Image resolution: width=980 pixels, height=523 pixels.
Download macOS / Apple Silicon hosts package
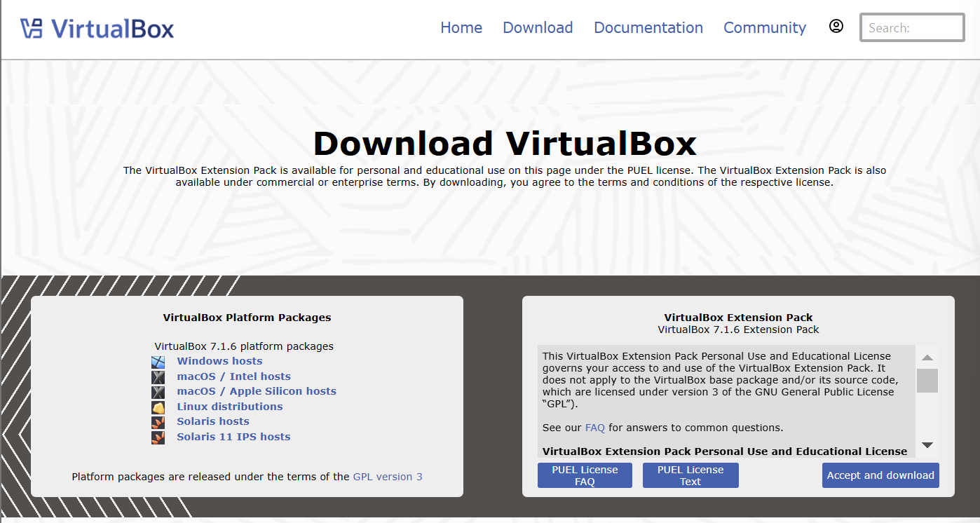pos(257,391)
